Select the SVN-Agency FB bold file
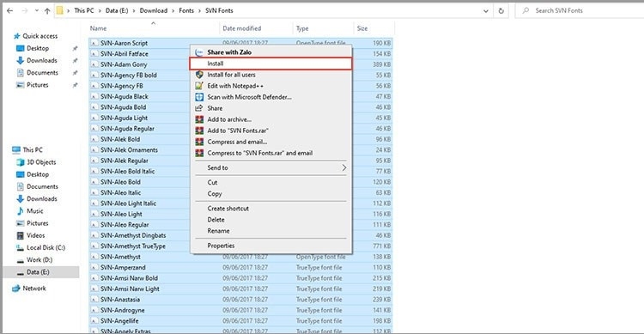 click(128, 76)
